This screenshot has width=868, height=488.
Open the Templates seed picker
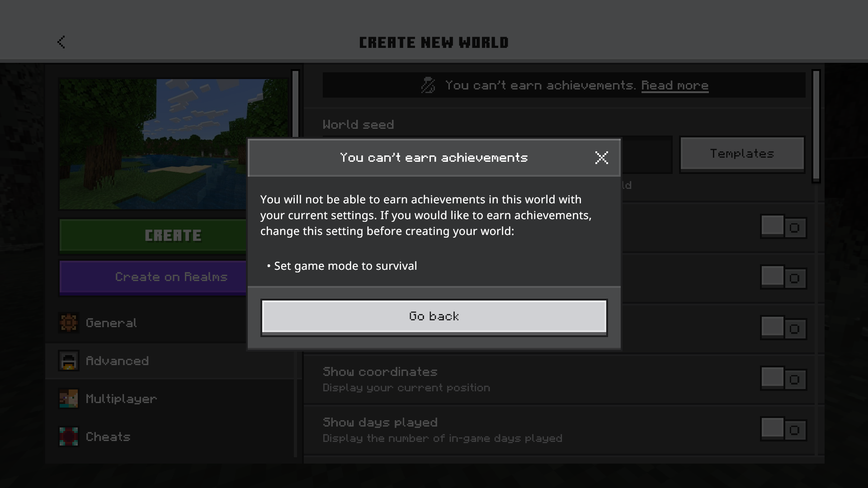742,154
